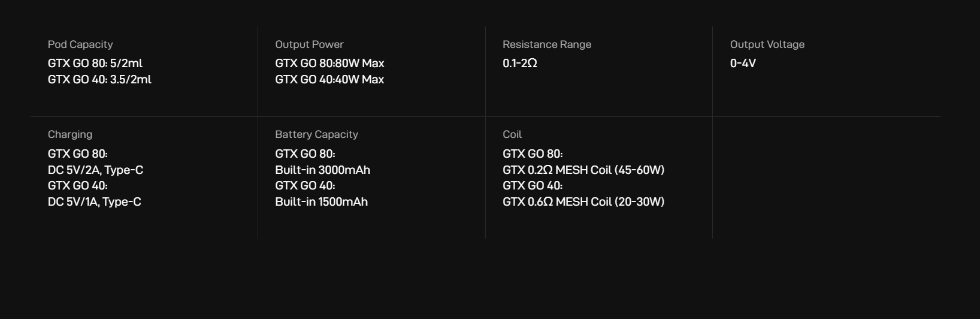Select the GTX GO 80:80W Max text
This screenshot has width=980, height=319.
pos(329,63)
